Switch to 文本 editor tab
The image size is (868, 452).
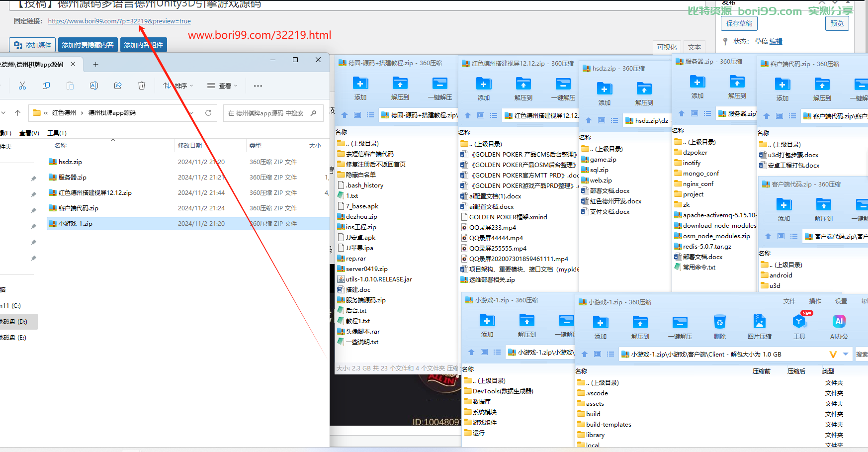click(x=694, y=47)
